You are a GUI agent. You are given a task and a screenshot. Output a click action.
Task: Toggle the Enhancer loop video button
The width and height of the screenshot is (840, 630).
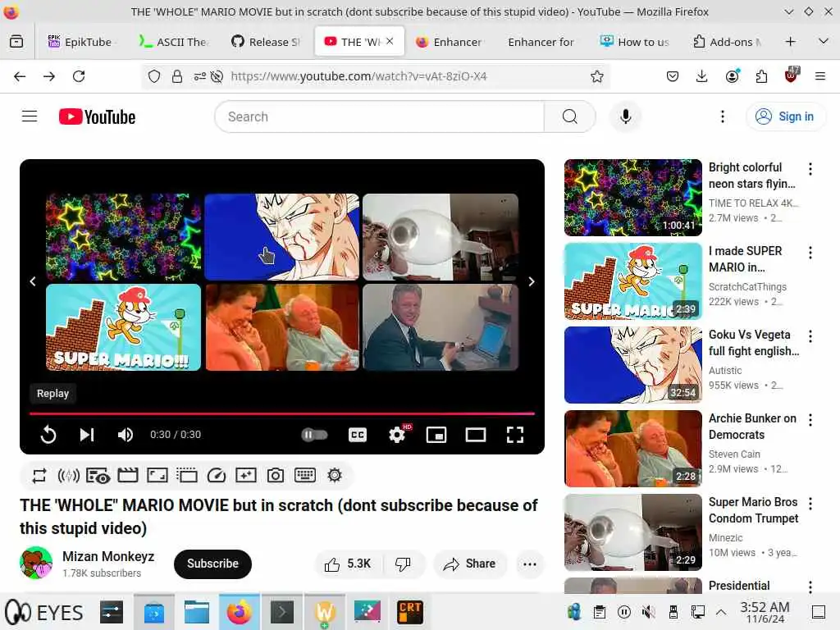point(39,476)
